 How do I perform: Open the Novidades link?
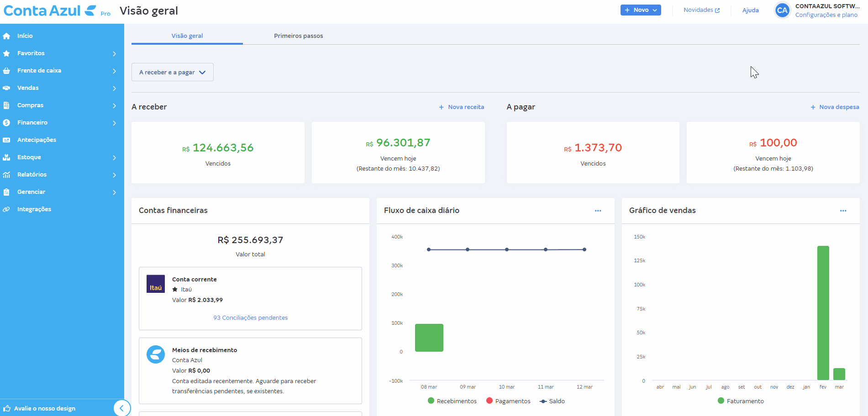click(x=702, y=10)
